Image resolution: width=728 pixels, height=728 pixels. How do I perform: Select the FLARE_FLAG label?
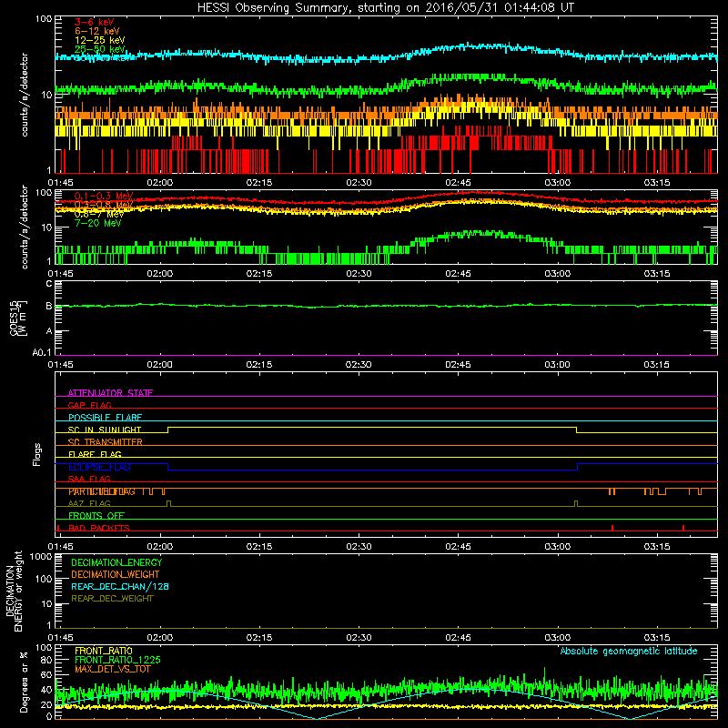click(x=95, y=454)
